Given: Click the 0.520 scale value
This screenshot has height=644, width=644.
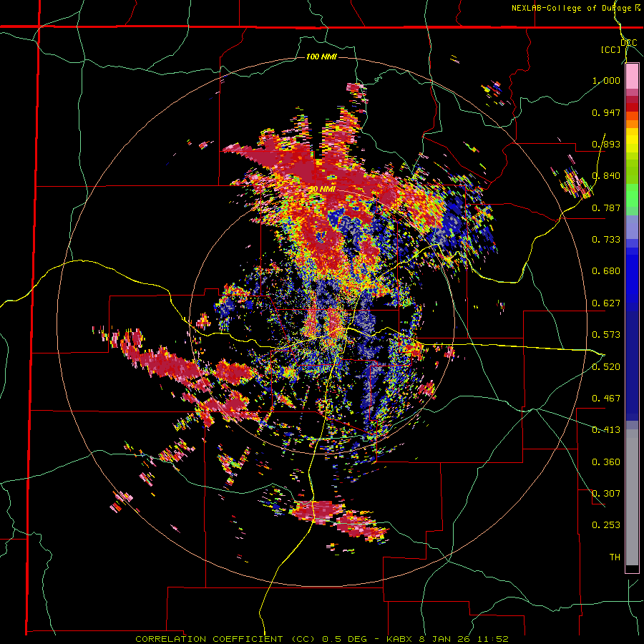Looking at the screenshot, I should pos(606,367).
